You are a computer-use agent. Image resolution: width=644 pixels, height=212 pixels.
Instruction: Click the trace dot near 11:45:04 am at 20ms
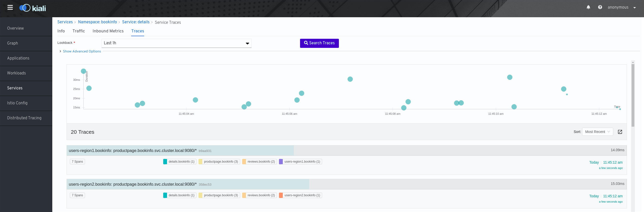click(x=195, y=100)
